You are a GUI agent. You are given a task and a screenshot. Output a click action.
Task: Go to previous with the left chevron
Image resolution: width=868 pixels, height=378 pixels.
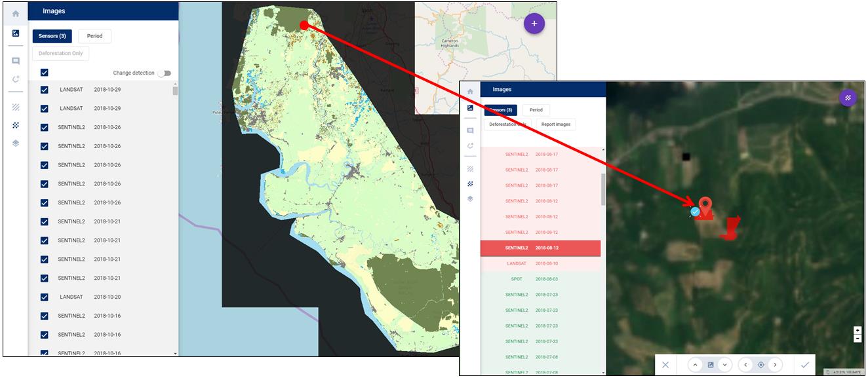746,365
